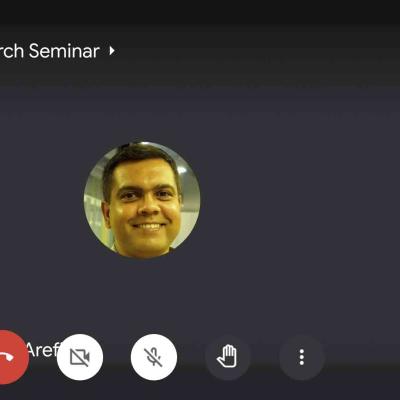Toggle the raised hand status button
The width and height of the screenshot is (400, 400).
228,357
